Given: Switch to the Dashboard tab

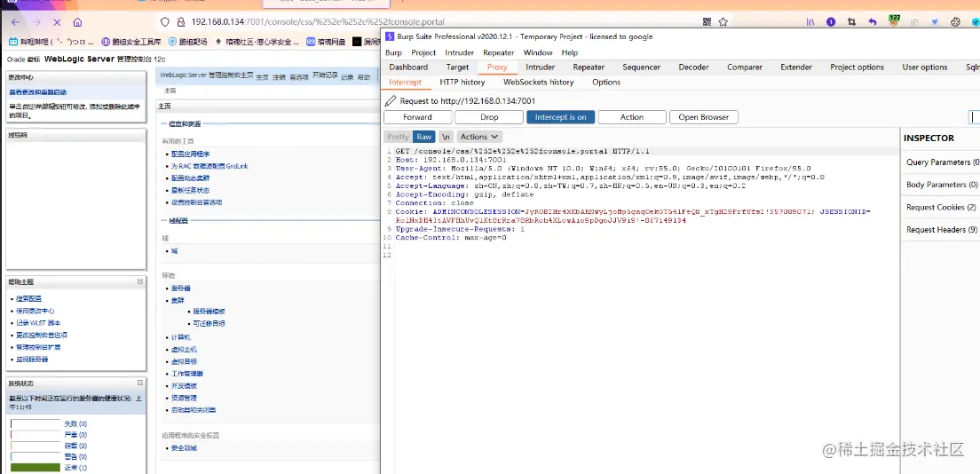Looking at the screenshot, I should click(408, 67).
